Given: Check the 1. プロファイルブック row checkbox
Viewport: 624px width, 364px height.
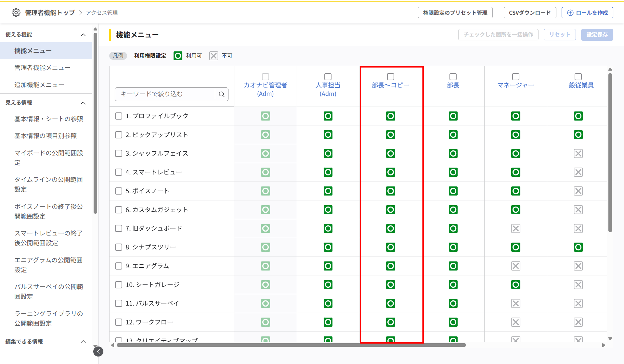Looking at the screenshot, I should tap(119, 116).
